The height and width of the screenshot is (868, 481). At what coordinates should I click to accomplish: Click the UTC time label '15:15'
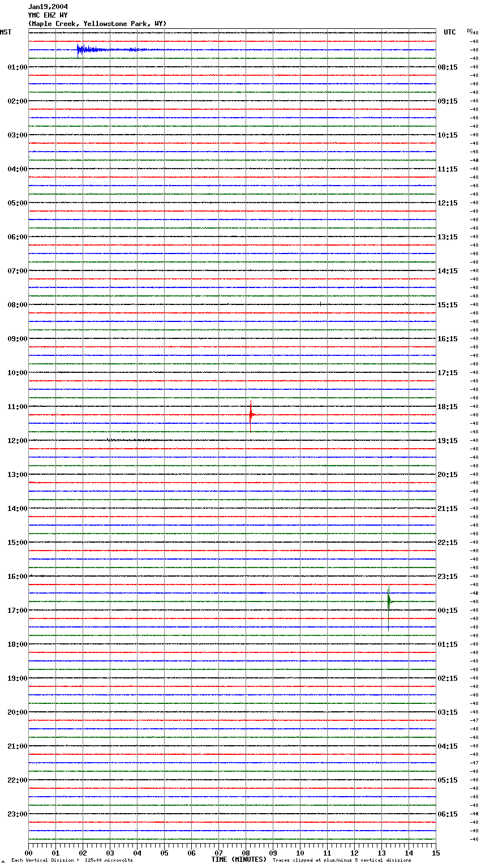[x=448, y=305]
